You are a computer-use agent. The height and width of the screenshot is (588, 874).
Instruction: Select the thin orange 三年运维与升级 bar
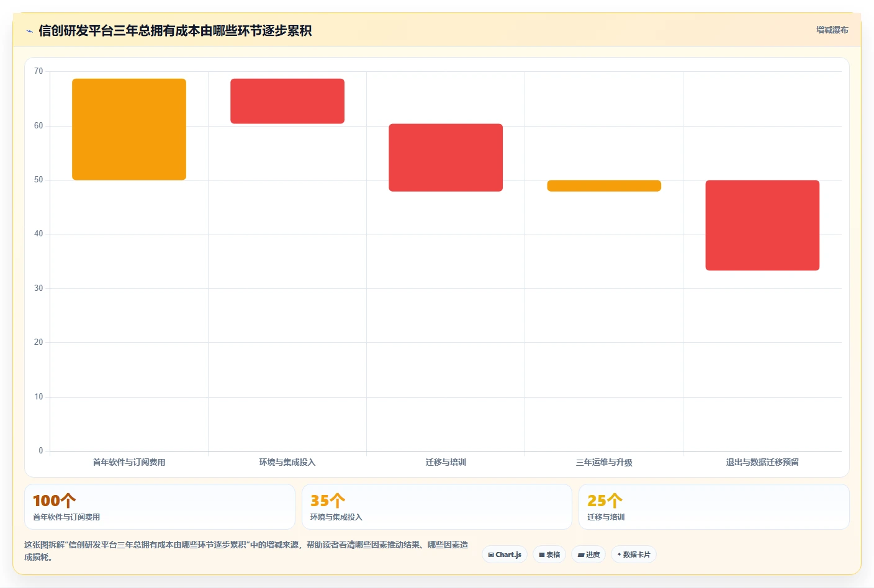click(604, 186)
